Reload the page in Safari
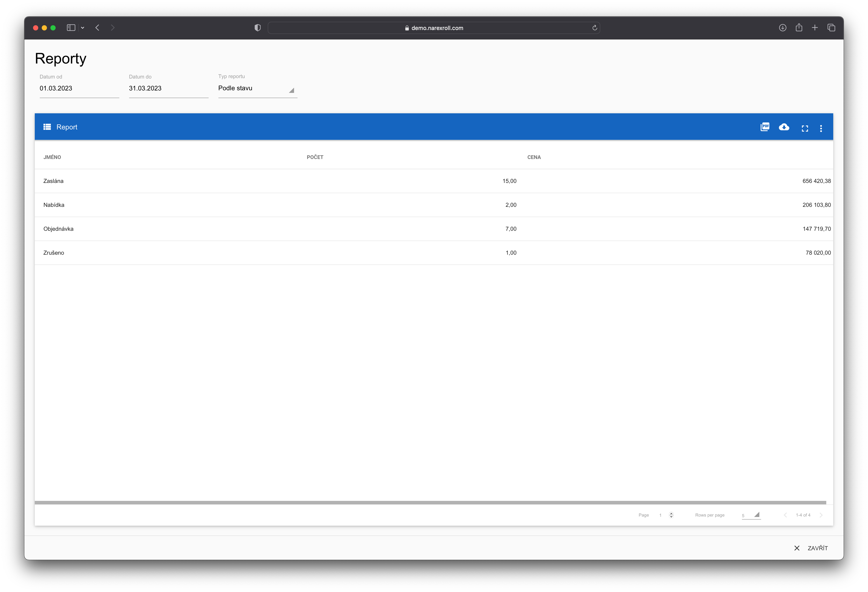 pos(595,28)
